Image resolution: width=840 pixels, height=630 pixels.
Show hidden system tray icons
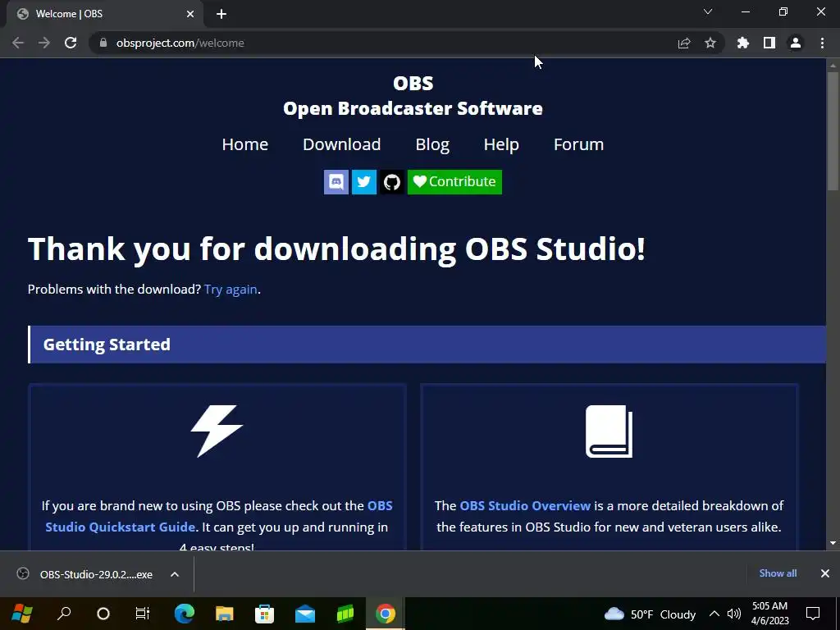(714, 614)
